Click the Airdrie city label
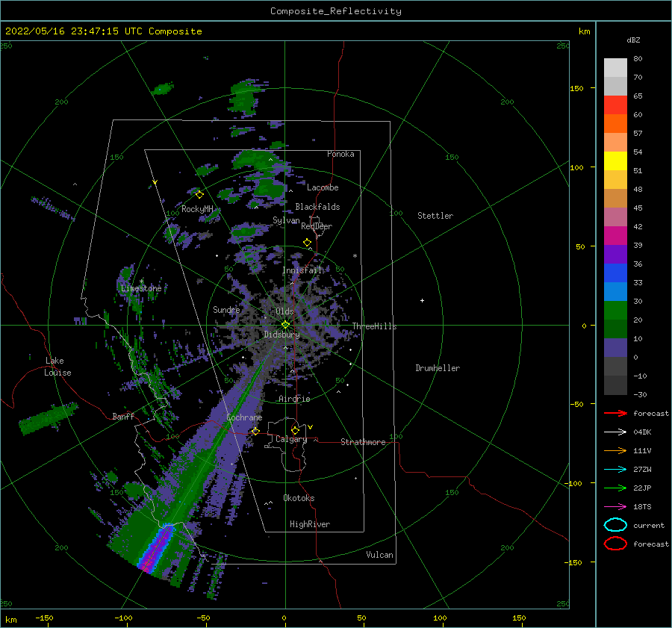The height and width of the screenshot is (628, 672). (294, 399)
